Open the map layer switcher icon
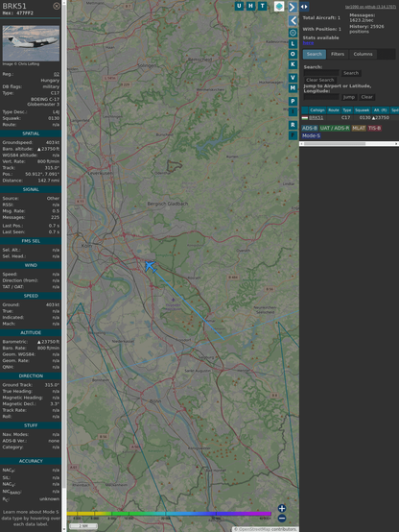399x532 pixels. [279, 6]
